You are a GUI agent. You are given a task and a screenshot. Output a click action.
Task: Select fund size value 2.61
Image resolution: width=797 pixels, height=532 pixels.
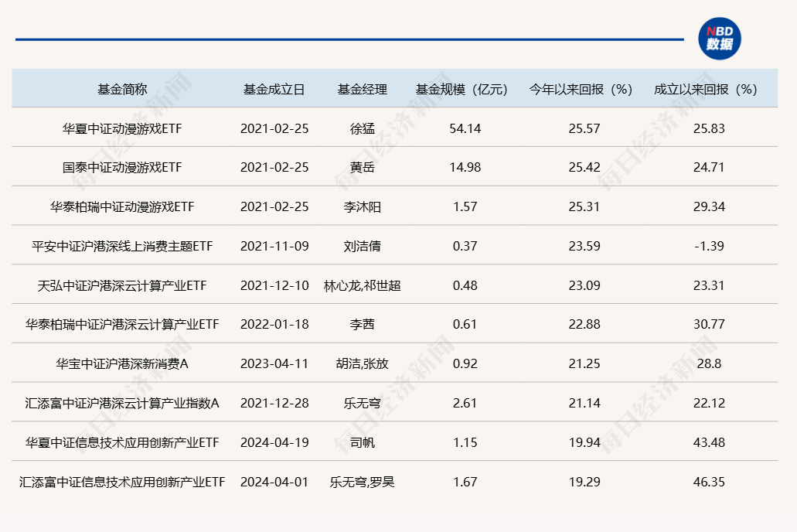[465, 404]
